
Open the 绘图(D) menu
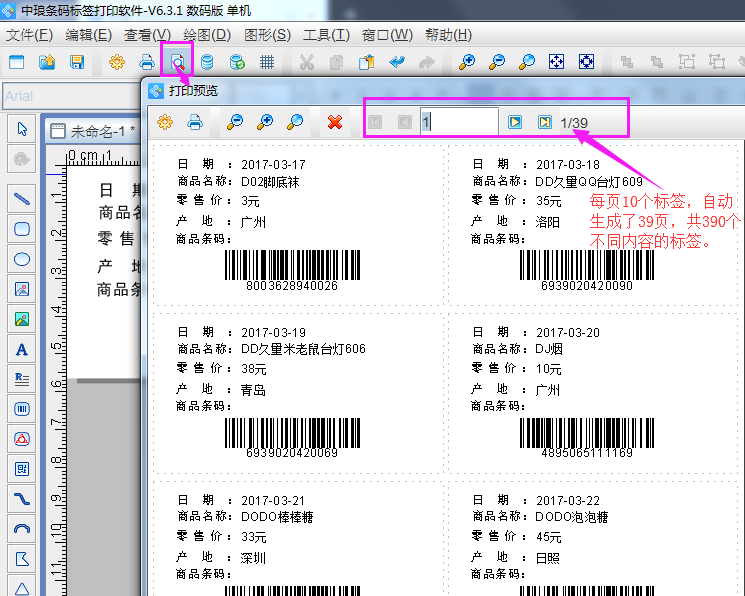pyautogui.click(x=207, y=35)
